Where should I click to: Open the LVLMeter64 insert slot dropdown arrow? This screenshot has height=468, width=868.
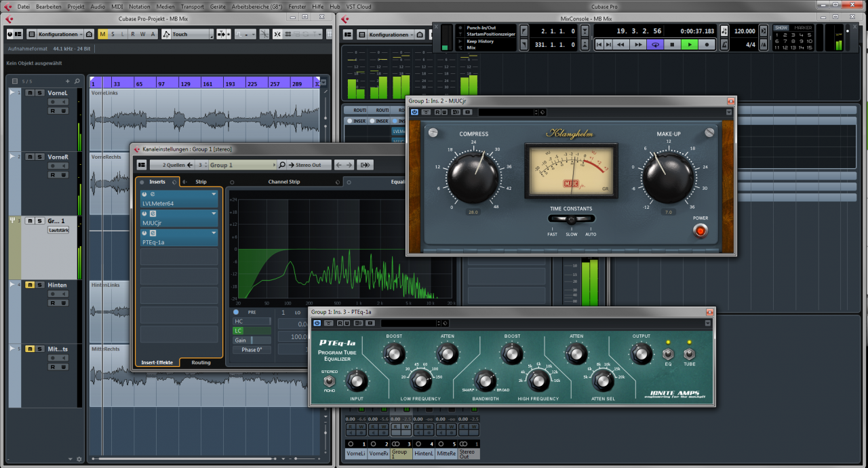[x=214, y=195]
